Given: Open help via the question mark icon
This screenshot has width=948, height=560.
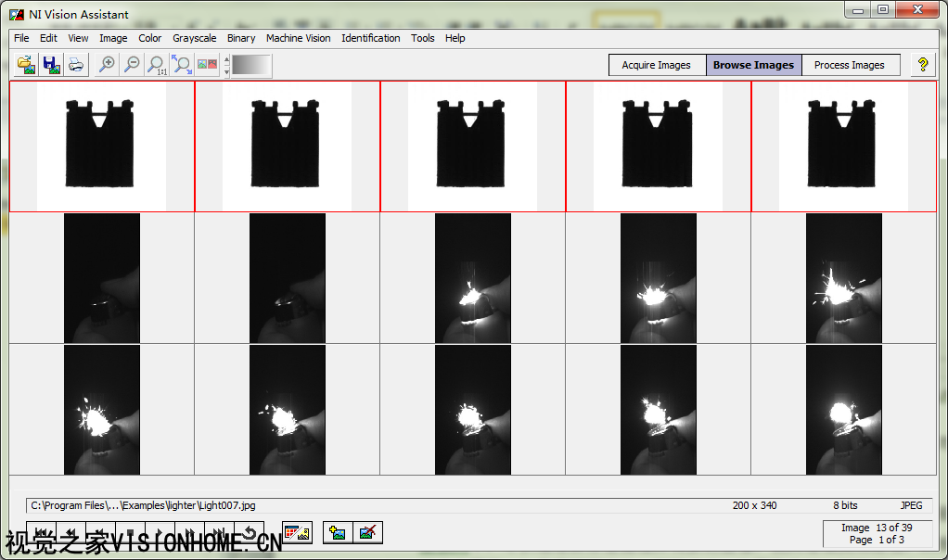Looking at the screenshot, I should point(922,65).
